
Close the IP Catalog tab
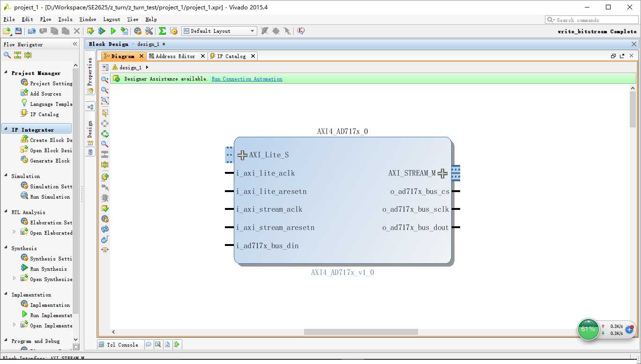point(253,56)
